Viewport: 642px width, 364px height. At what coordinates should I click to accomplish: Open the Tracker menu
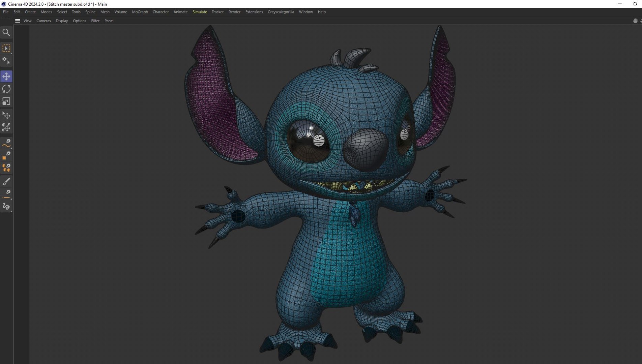[x=217, y=12]
